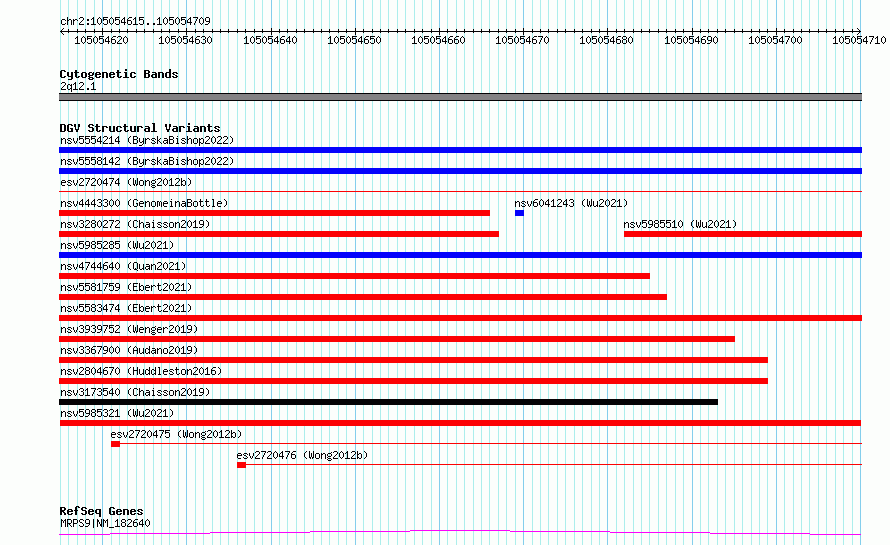This screenshot has width=890, height=545.
Task: Click the esv2720475 (Wong2012b) label
Action: pyautogui.click(x=176, y=434)
